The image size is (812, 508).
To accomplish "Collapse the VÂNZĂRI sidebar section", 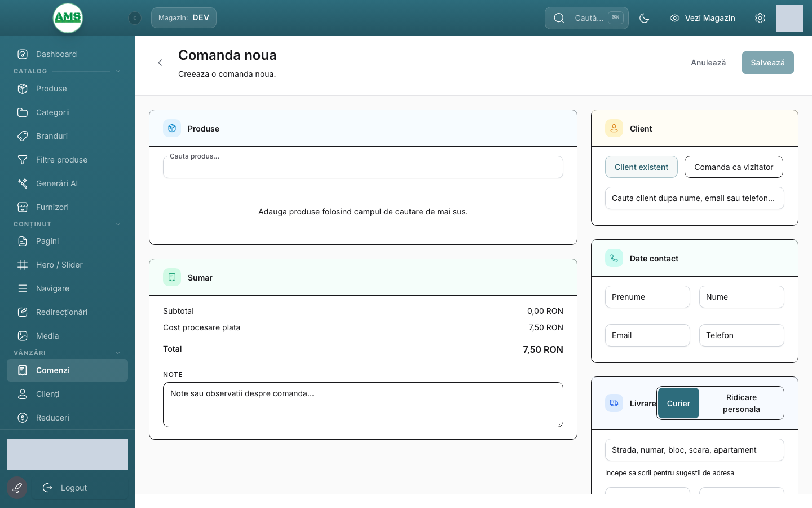I will (x=118, y=353).
